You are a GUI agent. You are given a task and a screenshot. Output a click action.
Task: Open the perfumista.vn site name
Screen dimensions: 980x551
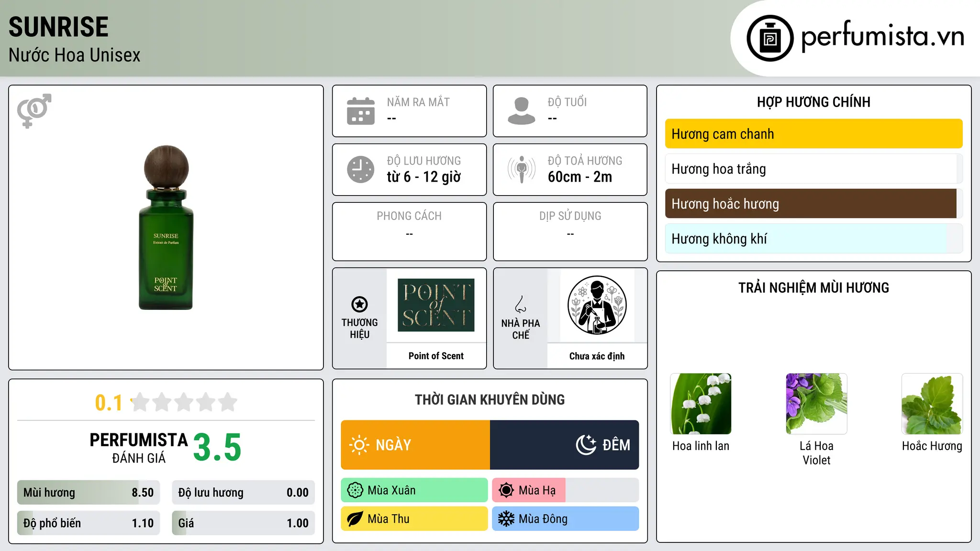(882, 36)
